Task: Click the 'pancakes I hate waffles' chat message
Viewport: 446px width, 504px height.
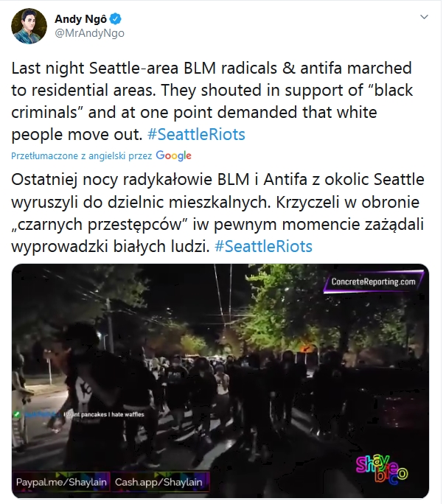Action: pos(103,414)
